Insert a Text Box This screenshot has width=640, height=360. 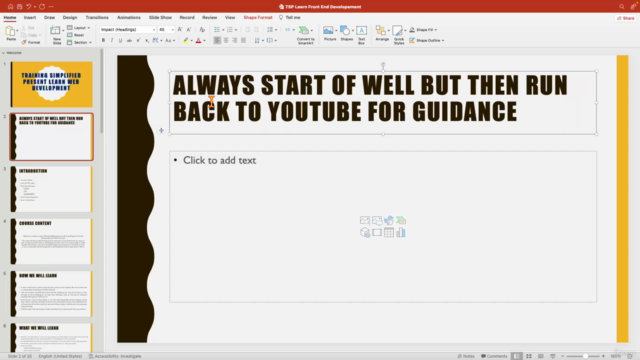pyautogui.click(x=361, y=35)
